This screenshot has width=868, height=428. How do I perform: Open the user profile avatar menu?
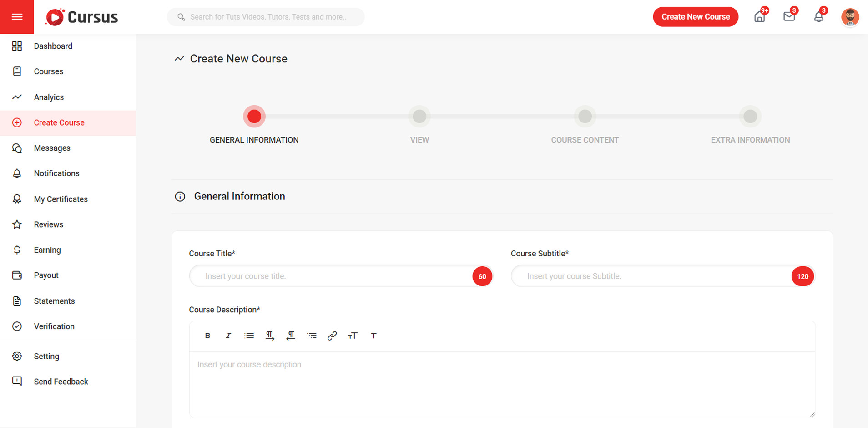coord(850,17)
